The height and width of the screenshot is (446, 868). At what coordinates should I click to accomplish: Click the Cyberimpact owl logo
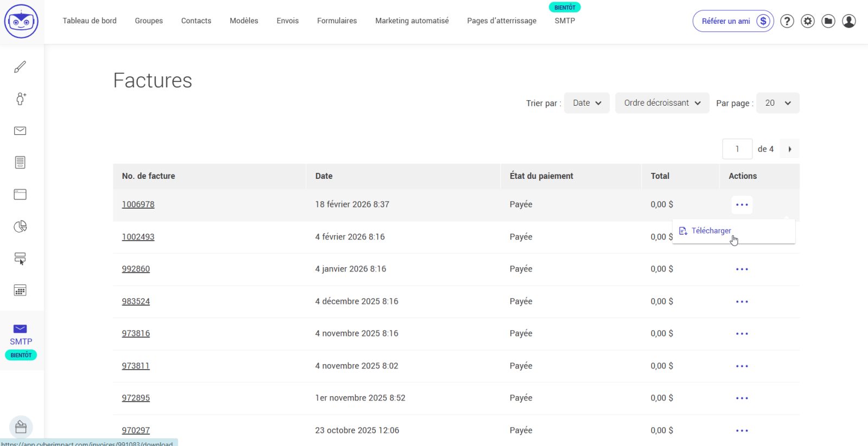(21, 21)
